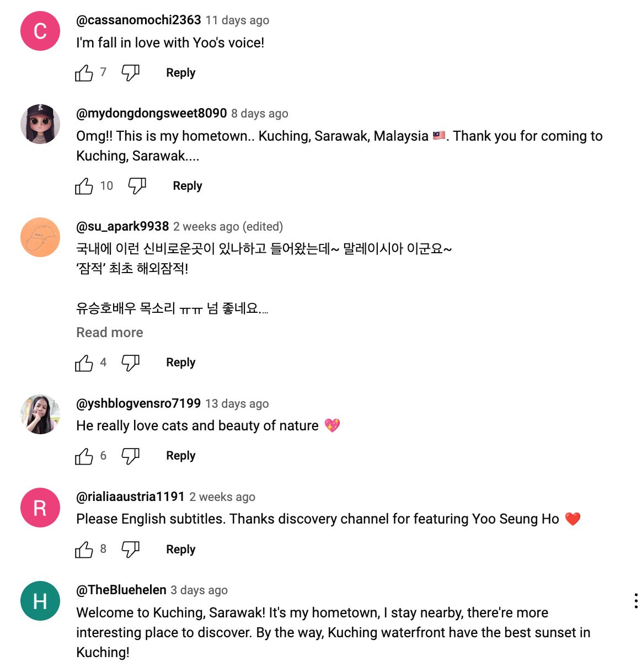Click the pink C avatar of @cassanomochi2363
This screenshot has height=672, width=642.
point(40,31)
